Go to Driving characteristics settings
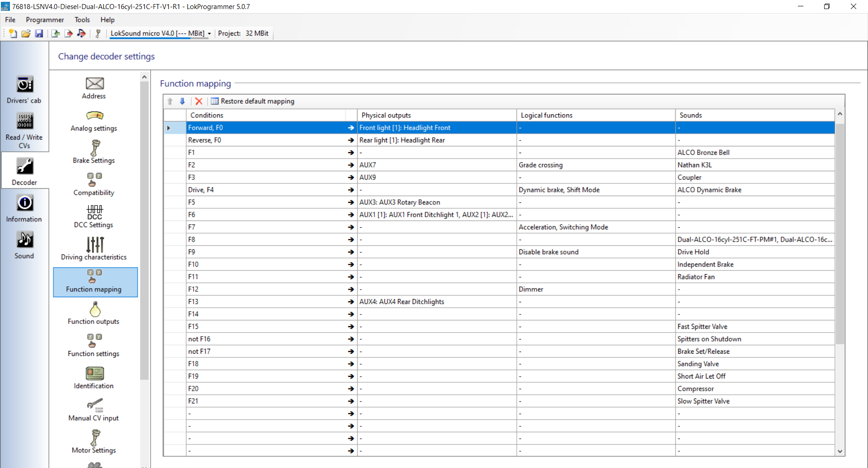868x468 pixels. (94, 248)
